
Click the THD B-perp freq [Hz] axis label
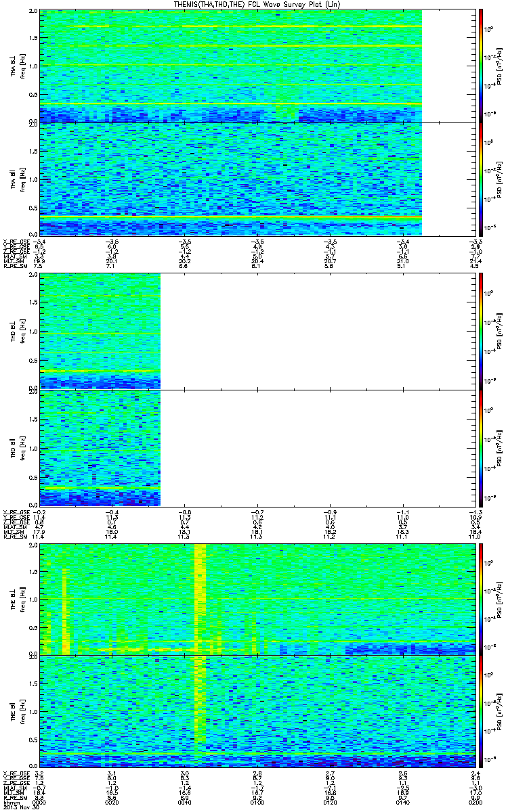[x=23, y=332]
